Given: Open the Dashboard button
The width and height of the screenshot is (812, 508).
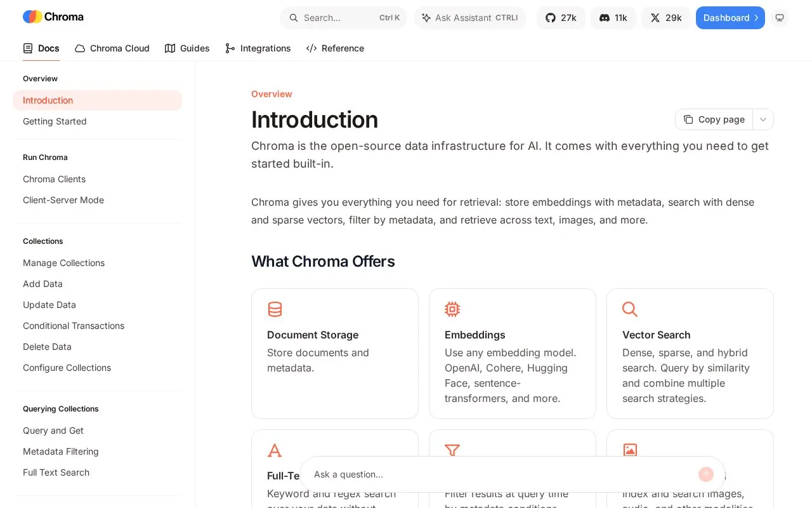Looking at the screenshot, I should [x=730, y=18].
